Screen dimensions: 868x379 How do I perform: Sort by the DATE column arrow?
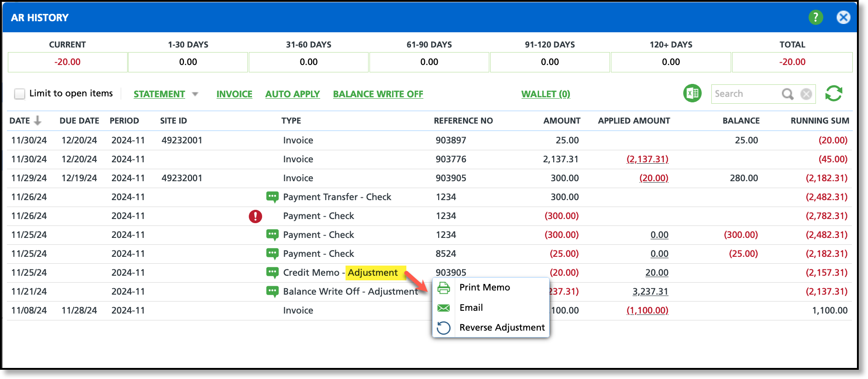(38, 120)
